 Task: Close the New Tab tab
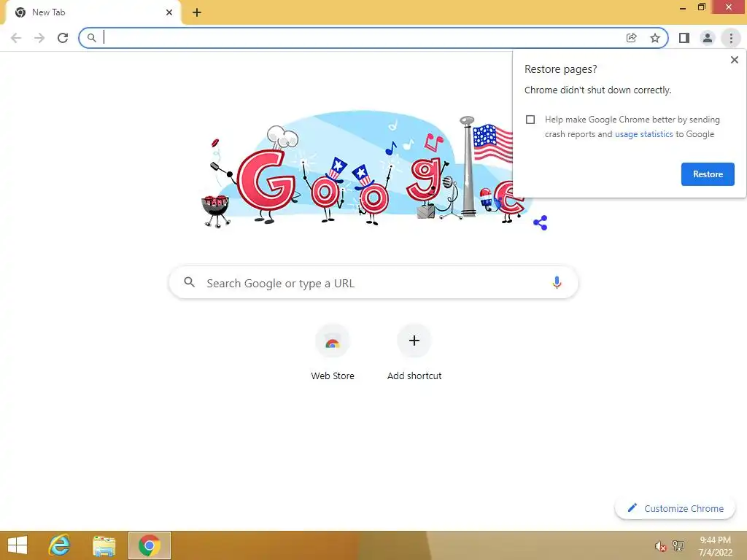point(169,12)
